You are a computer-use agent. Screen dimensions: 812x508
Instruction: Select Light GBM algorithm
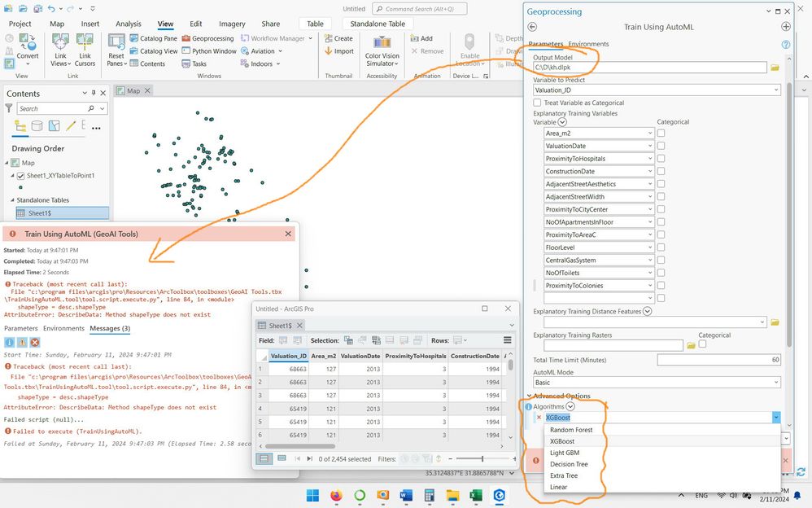click(x=565, y=453)
